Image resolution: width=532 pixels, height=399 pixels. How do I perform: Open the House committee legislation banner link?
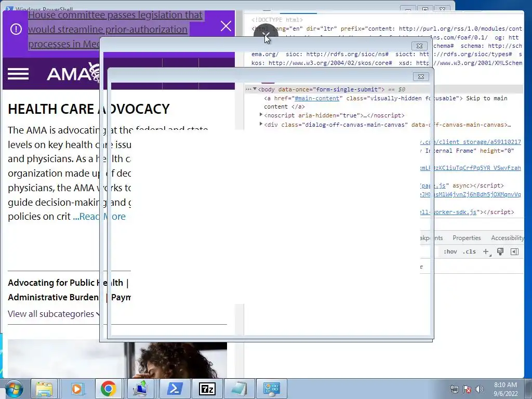115,30
